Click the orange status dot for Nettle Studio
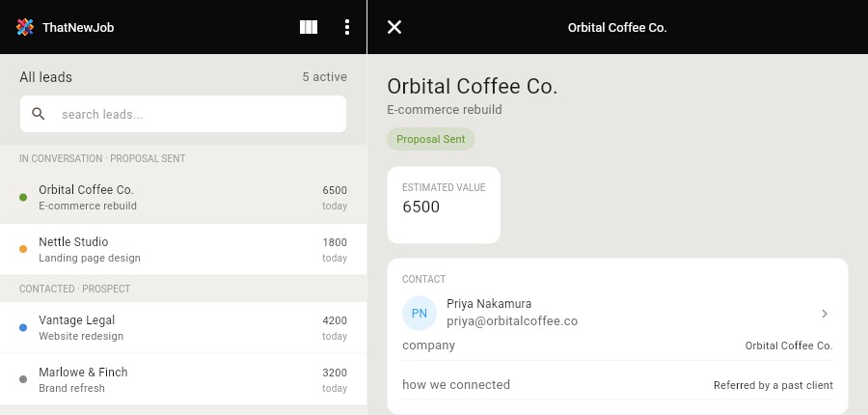The image size is (868, 415). [23, 249]
